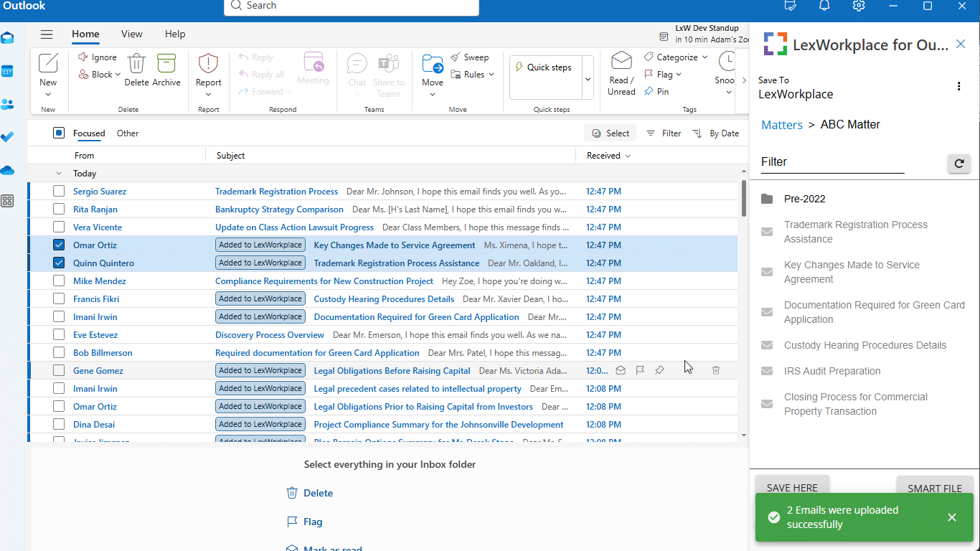
Task: Open the People app icon
Action: [x=8, y=104]
